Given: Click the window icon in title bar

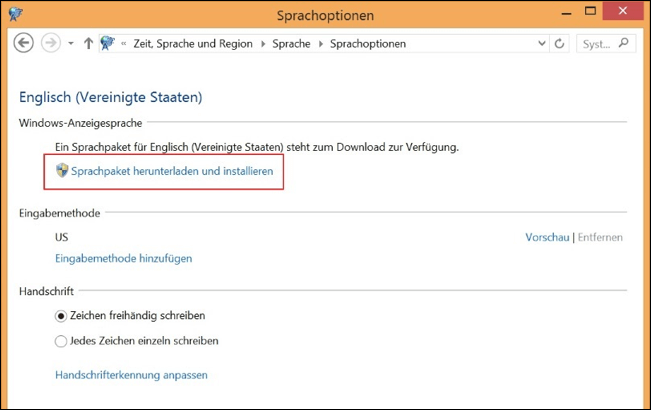Looking at the screenshot, I should (x=15, y=14).
